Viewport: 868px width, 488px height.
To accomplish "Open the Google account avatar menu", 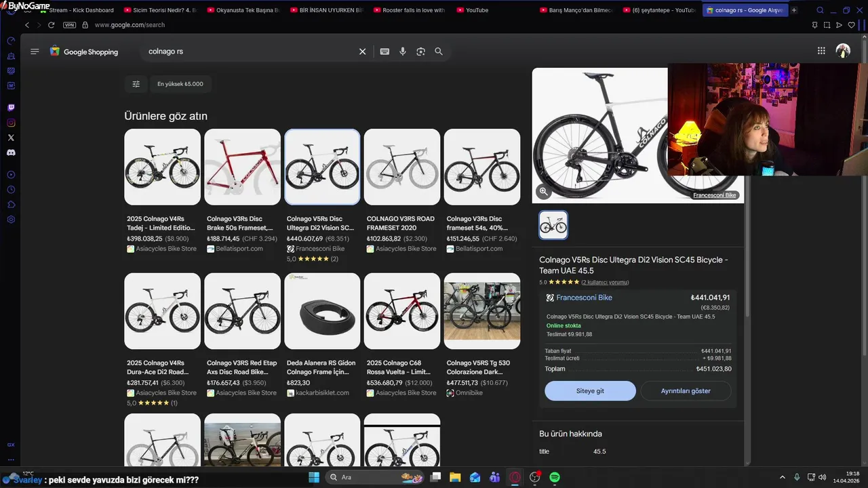I will (x=843, y=51).
